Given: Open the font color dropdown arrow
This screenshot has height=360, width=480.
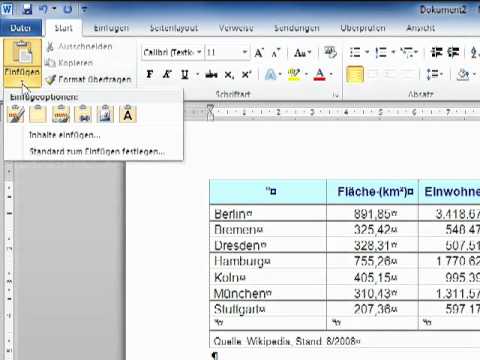Looking at the screenshot, I should coord(331,74).
